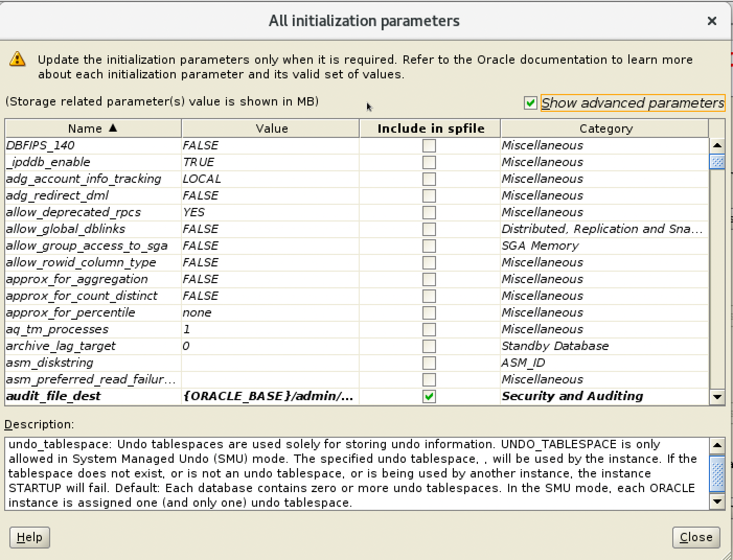Image resolution: width=733 pixels, height=560 pixels.
Task: Select adg_account_info_tracking parameter row
Action: (x=357, y=179)
